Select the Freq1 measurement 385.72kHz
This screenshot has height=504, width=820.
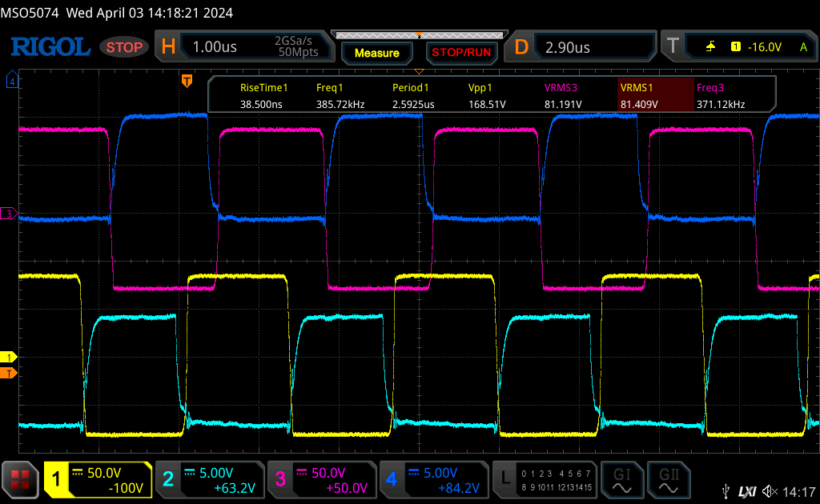tap(340, 95)
